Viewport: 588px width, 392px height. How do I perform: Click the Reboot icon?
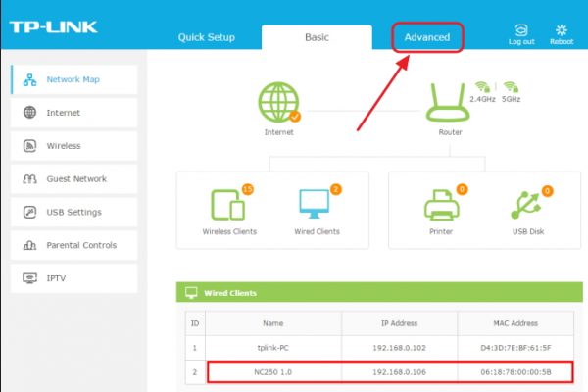point(562,30)
